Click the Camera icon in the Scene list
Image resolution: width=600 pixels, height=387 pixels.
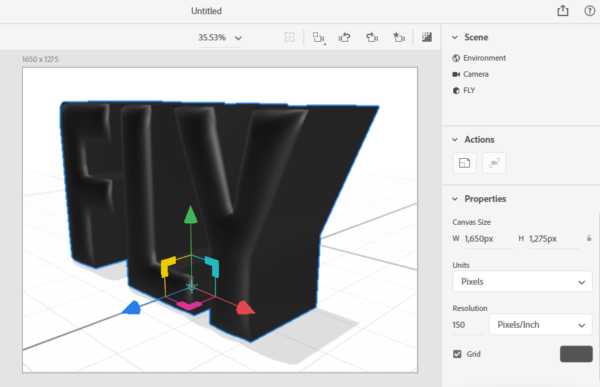click(456, 74)
